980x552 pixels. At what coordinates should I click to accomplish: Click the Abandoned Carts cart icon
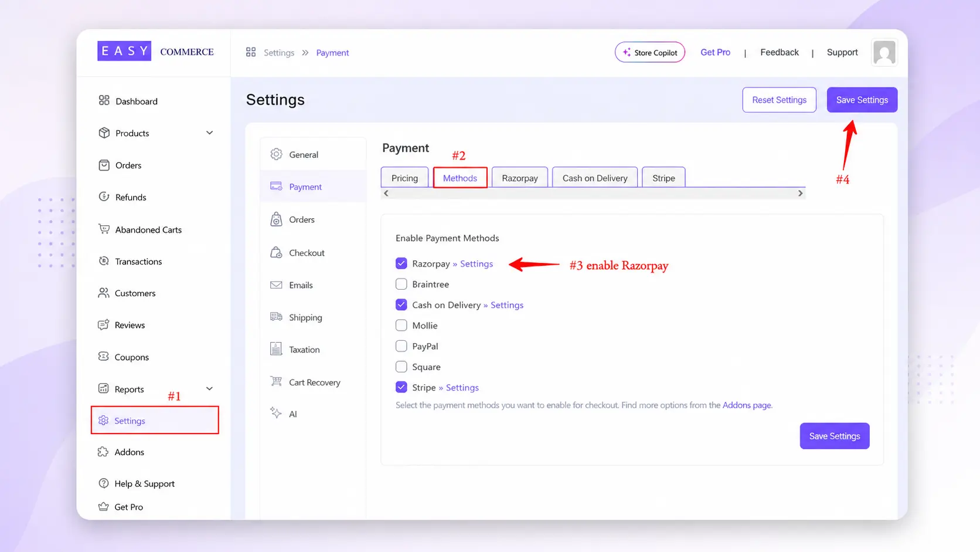104,229
